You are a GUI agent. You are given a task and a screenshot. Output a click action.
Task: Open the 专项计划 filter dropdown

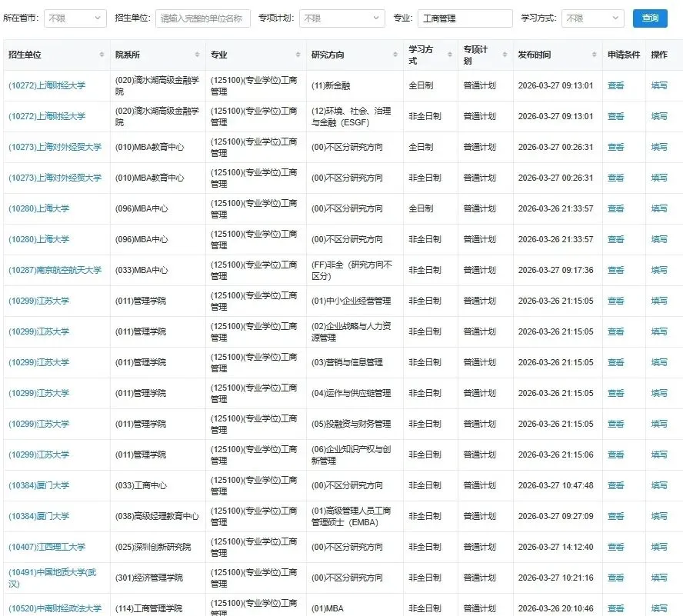pyautogui.click(x=342, y=18)
